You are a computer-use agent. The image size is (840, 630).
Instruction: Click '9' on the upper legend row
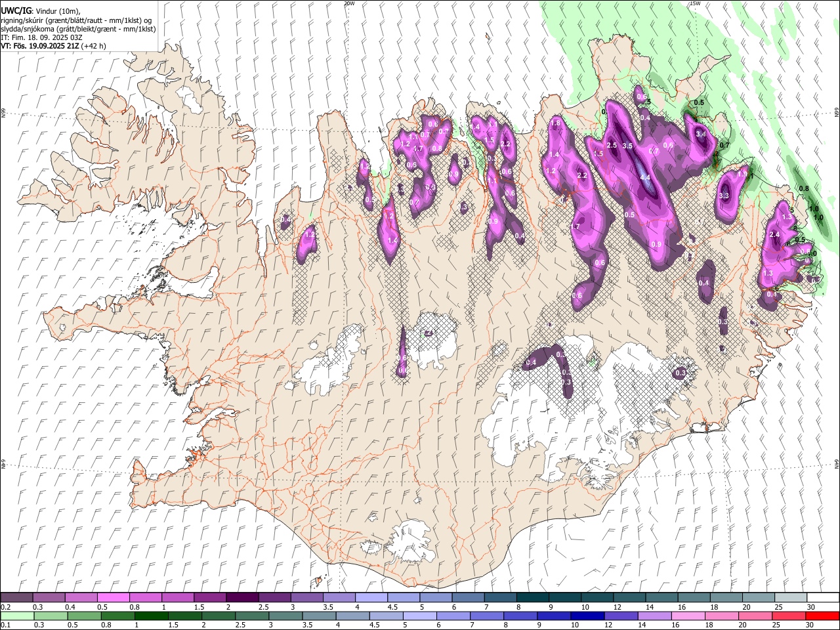click(551, 607)
